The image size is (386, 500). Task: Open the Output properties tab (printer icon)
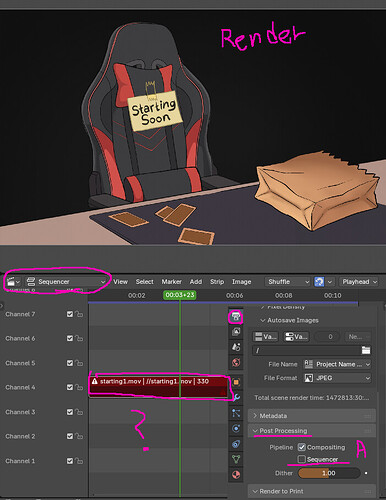tap(236, 317)
